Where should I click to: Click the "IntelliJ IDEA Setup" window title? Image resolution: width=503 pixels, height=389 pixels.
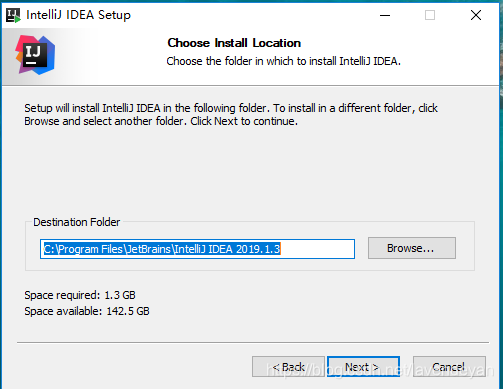pyautogui.click(x=78, y=15)
